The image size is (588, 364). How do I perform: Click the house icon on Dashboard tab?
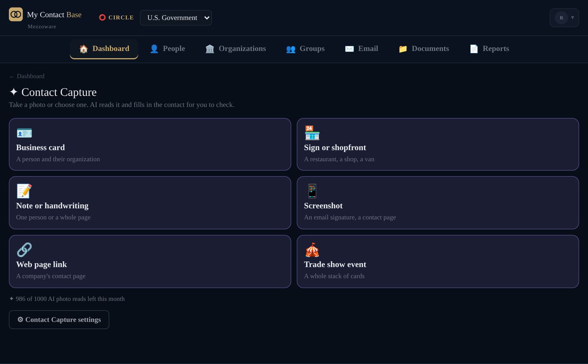pyautogui.click(x=84, y=49)
